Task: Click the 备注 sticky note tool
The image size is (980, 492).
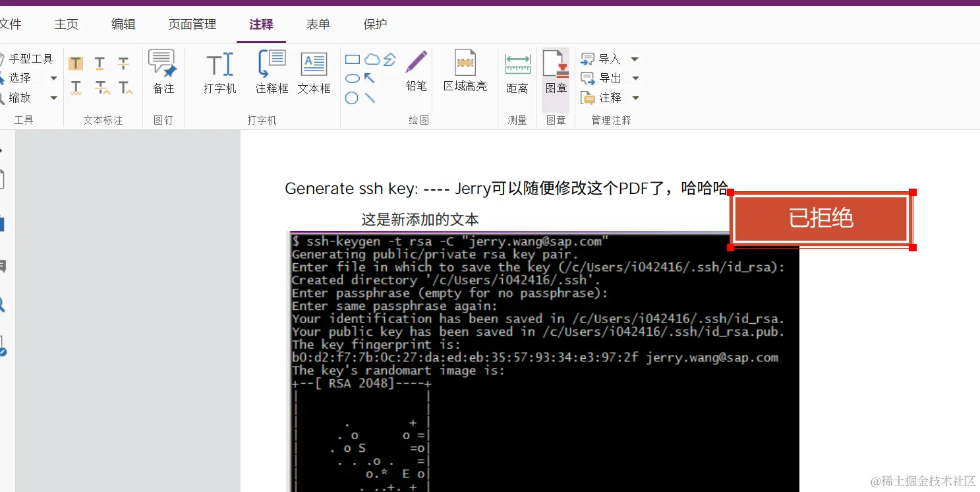Action: click(163, 72)
